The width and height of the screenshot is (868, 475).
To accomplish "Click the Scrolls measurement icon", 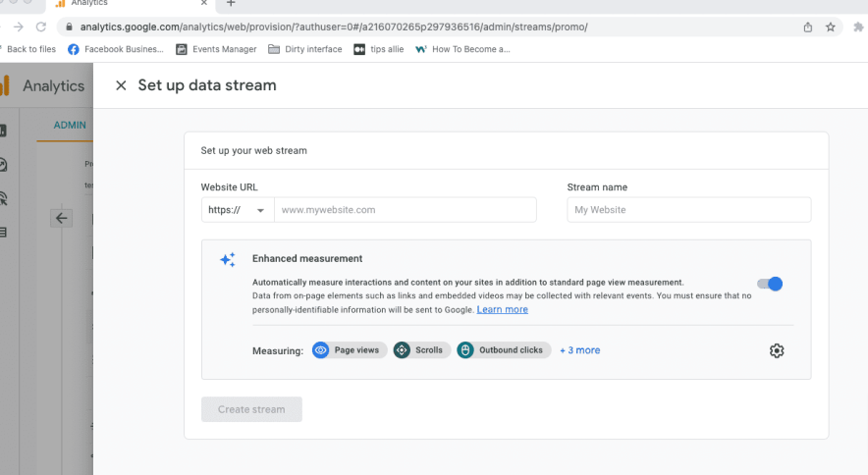I will 402,350.
